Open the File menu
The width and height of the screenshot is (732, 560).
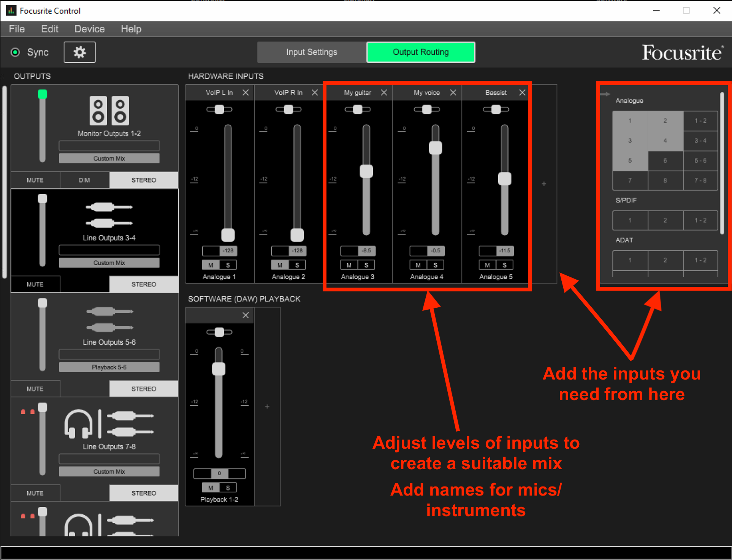[x=17, y=29]
